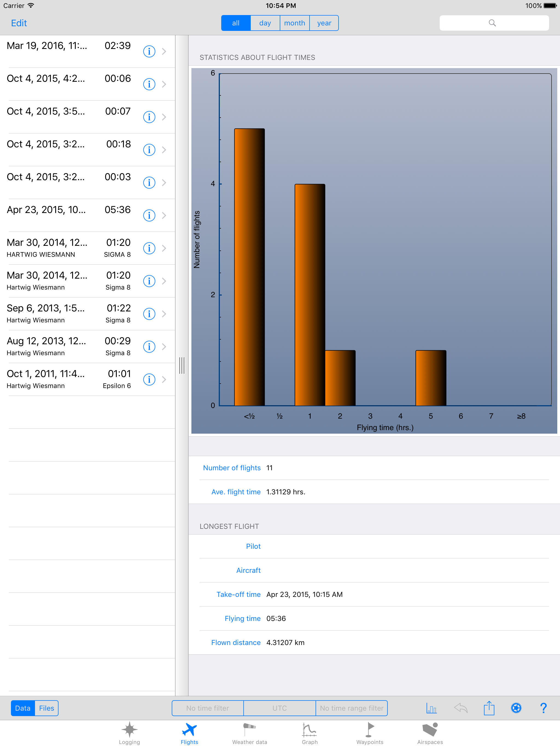
Task: Open info for Aug 12, 2013 flight
Action: (149, 346)
